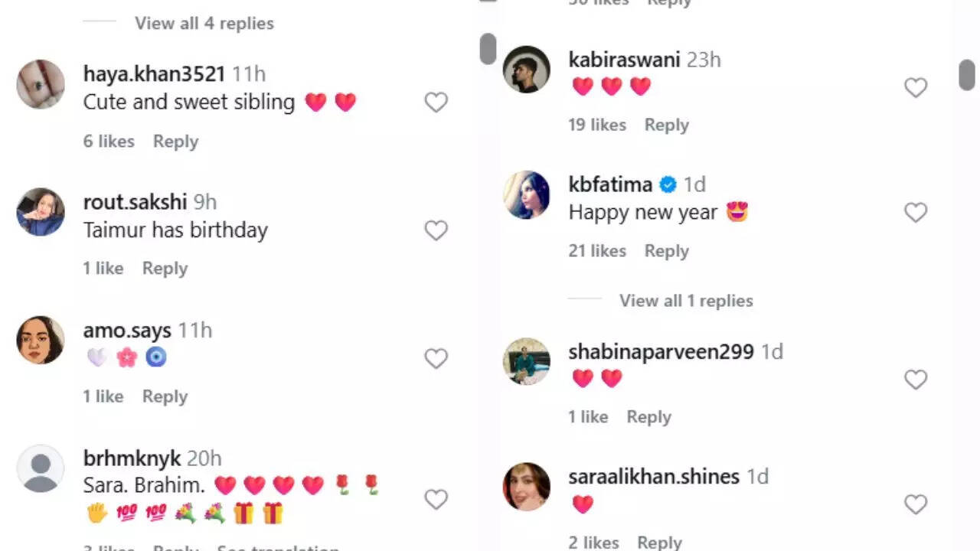Expand View all 1 replies under kbfatima
The image size is (980, 551).
tap(686, 301)
